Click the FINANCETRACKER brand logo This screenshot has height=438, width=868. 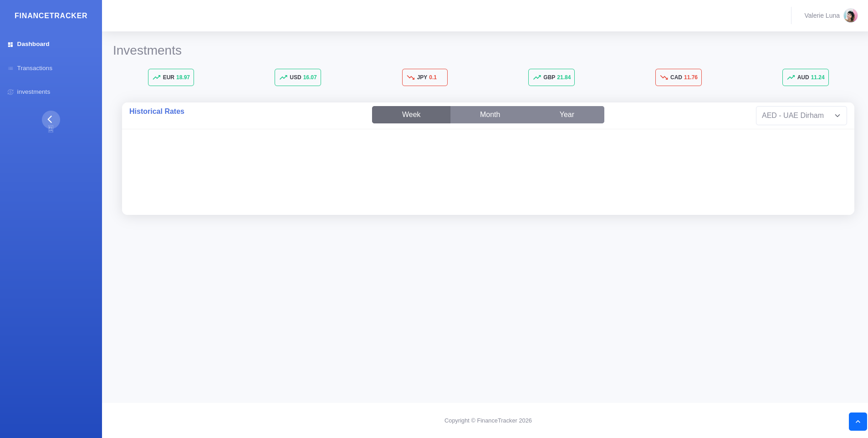click(51, 16)
